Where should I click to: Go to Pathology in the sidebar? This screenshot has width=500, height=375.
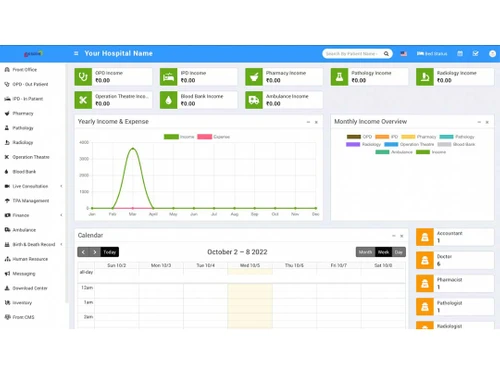(19, 128)
